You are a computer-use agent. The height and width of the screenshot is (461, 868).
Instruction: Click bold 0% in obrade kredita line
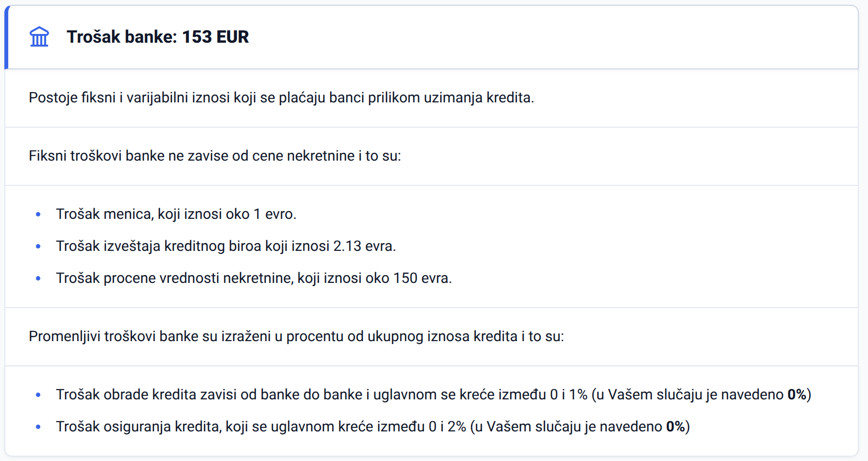(x=797, y=395)
